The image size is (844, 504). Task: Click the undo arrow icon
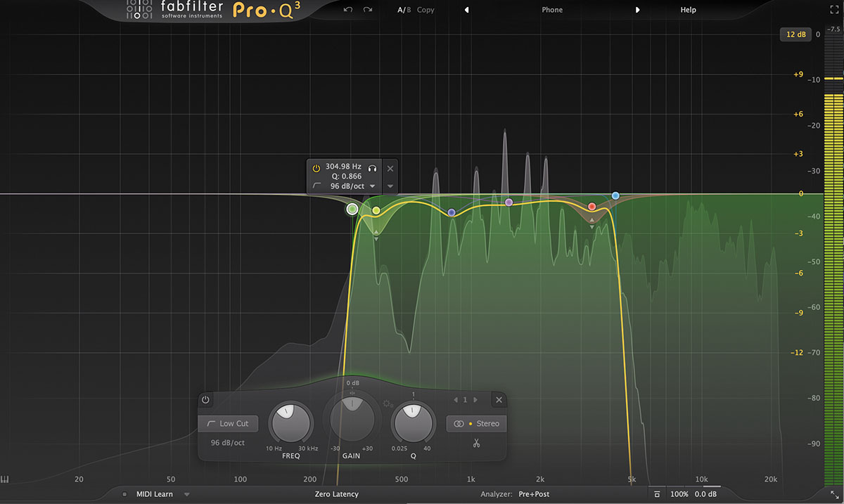[x=348, y=10]
